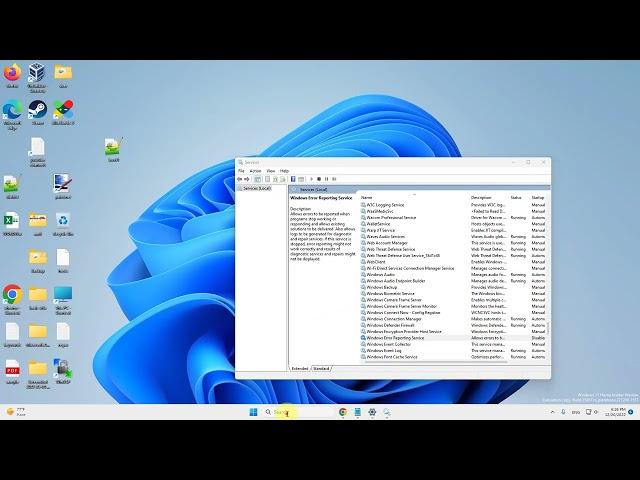The width and height of the screenshot is (640, 480).
Task: Select Warp JIT Service row
Action: point(453,230)
